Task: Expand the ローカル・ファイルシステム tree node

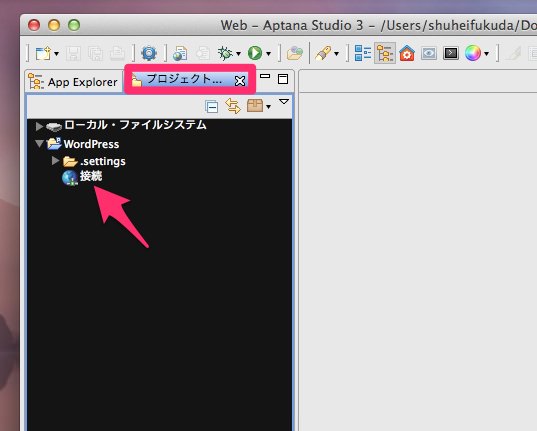Action: [x=39, y=126]
